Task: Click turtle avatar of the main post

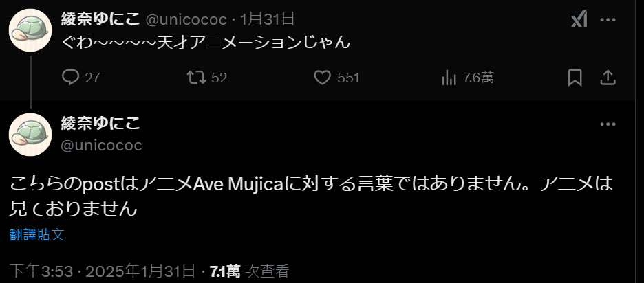Action: tap(30, 135)
